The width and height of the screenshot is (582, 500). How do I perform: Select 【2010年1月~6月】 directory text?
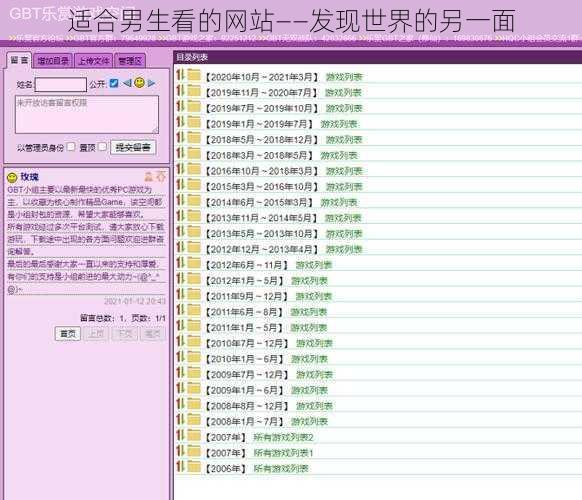point(244,359)
